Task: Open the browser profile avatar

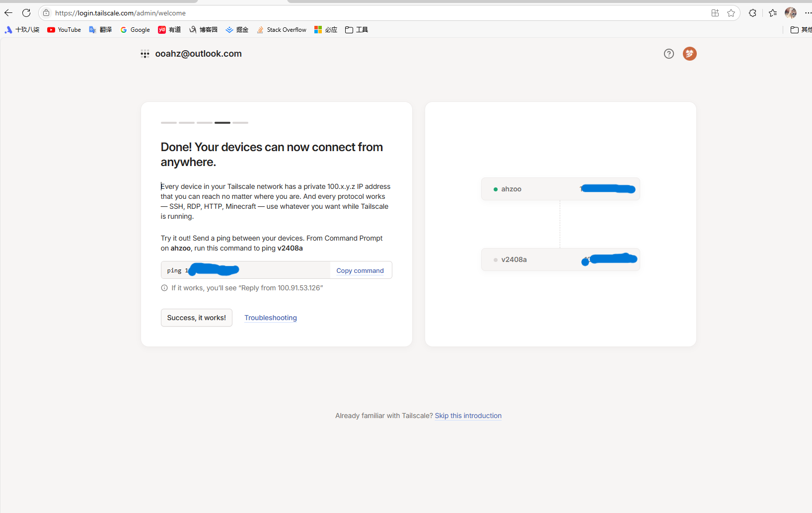Action: point(791,13)
